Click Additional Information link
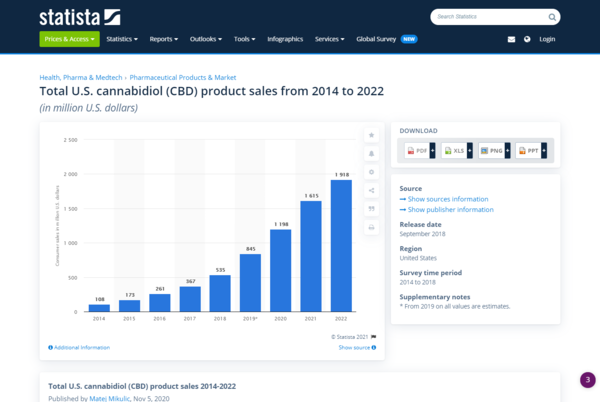The width and height of the screenshot is (600, 402). pyautogui.click(x=79, y=347)
